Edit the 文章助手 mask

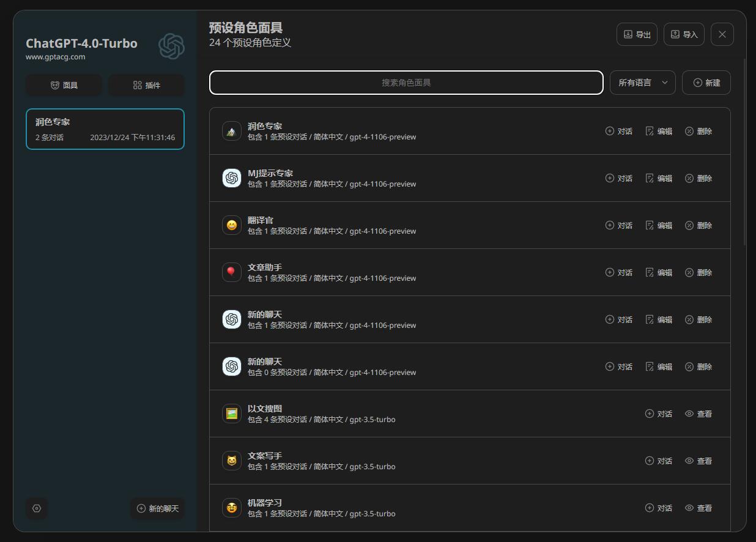tap(659, 272)
